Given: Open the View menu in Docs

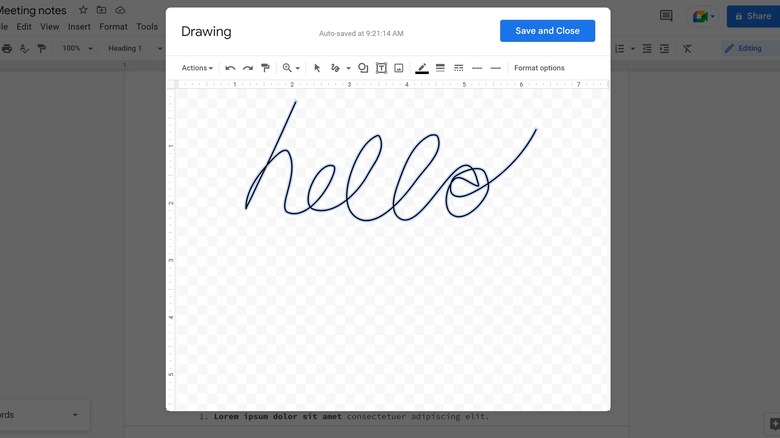Looking at the screenshot, I should (x=49, y=27).
